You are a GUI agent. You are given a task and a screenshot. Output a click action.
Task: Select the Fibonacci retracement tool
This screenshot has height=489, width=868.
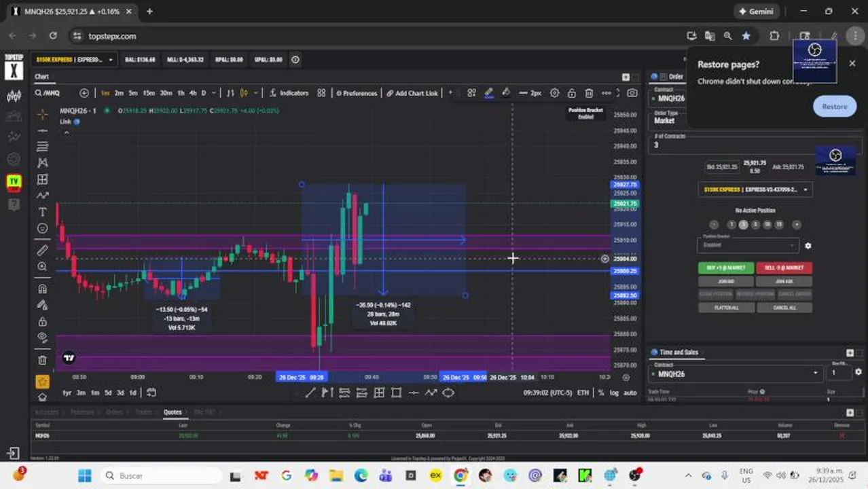42,147
